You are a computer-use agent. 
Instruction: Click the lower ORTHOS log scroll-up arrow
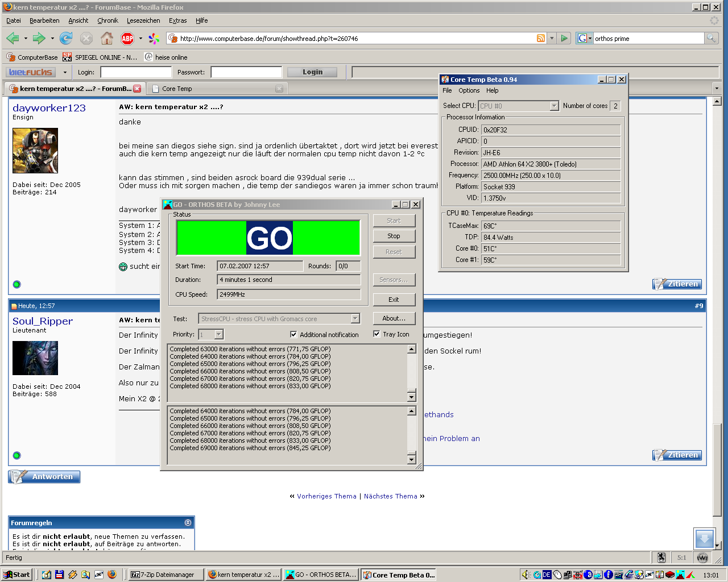(x=412, y=410)
